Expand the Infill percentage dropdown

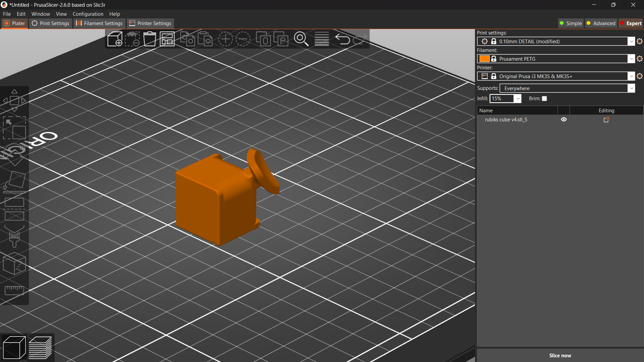(x=518, y=99)
